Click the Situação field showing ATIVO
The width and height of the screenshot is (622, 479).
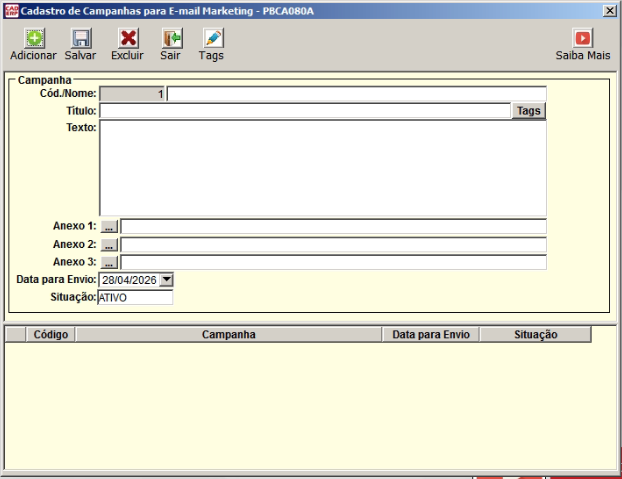(x=135, y=297)
